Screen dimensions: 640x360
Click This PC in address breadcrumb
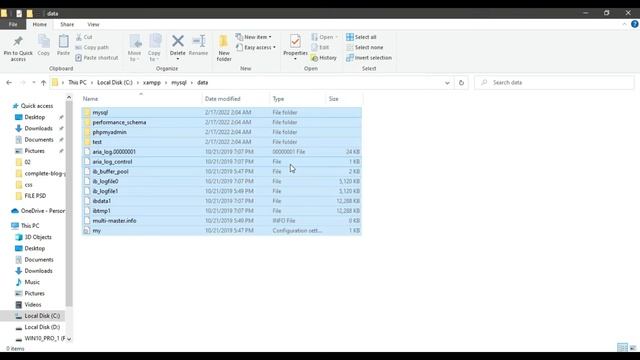click(x=77, y=82)
